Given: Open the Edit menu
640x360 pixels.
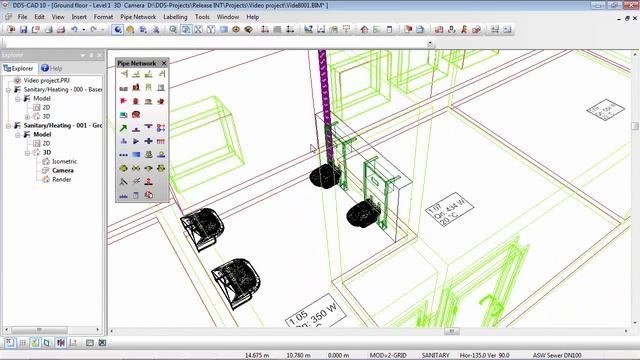Looking at the screenshot, I should tap(39, 17).
